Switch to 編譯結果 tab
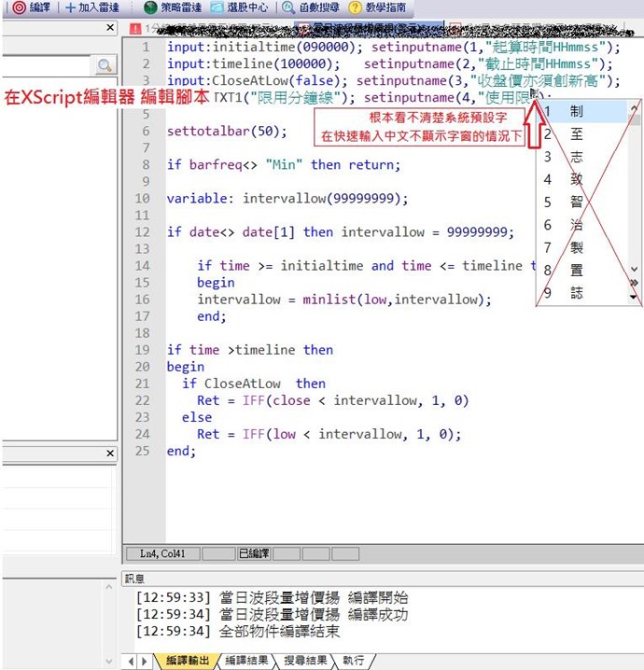 [x=245, y=661]
